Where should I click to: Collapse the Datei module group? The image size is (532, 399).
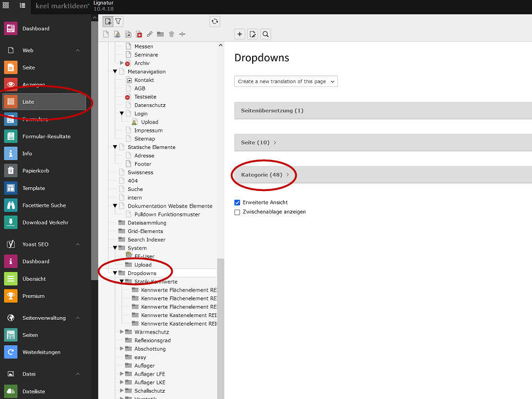78,374
